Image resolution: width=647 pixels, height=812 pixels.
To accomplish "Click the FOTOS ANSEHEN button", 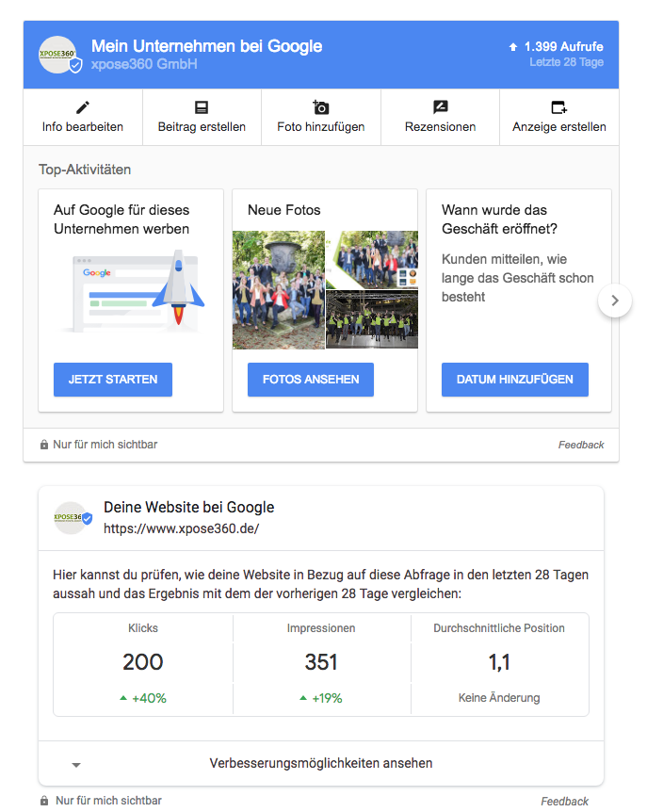I will point(311,380).
